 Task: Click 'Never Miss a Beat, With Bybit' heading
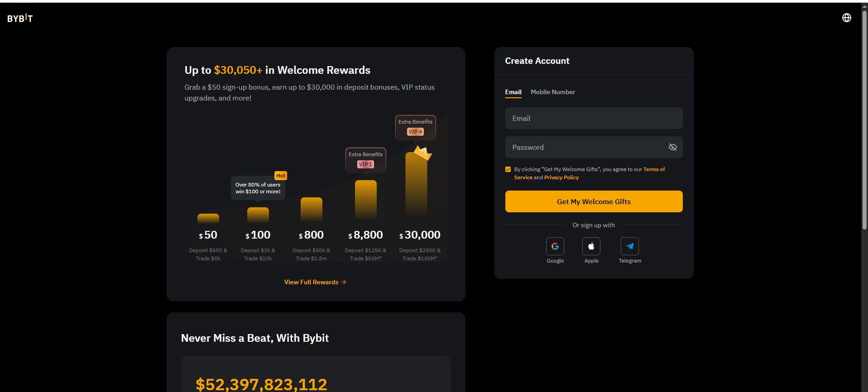tap(255, 338)
